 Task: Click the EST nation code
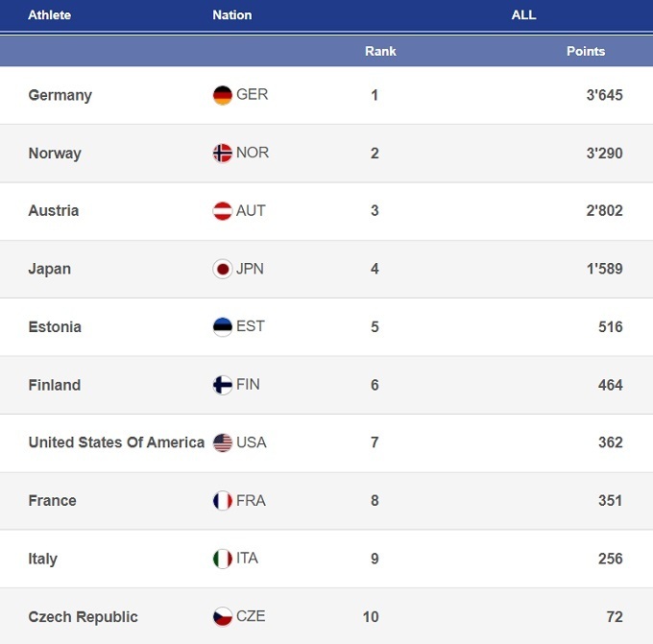coord(251,326)
